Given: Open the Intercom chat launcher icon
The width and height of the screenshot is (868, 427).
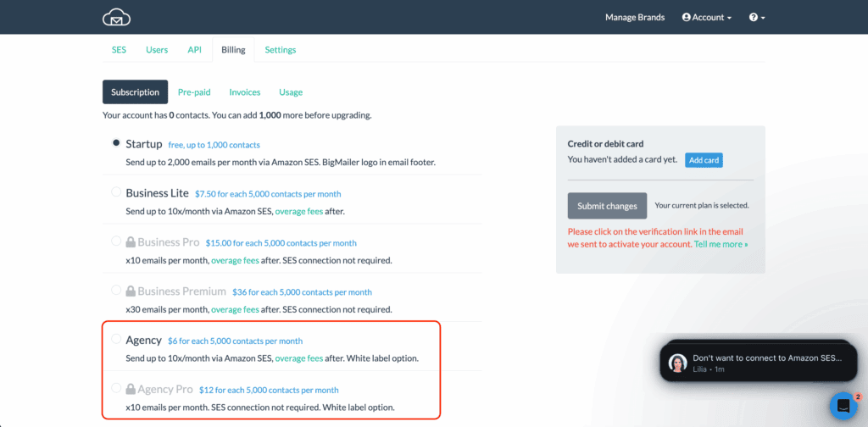Looking at the screenshot, I should pos(843,406).
